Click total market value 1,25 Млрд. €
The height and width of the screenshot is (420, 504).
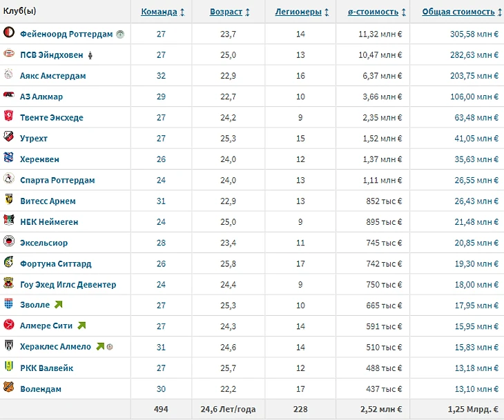pos(473,410)
